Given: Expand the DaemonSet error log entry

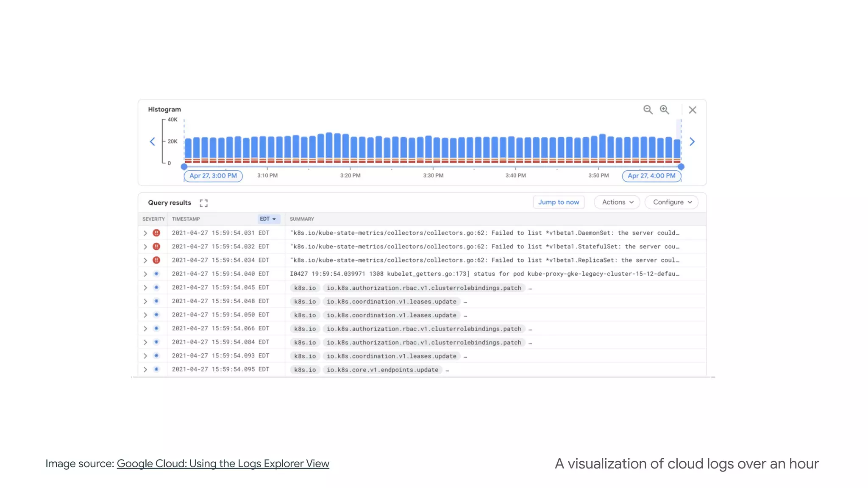Looking at the screenshot, I should [145, 233].
